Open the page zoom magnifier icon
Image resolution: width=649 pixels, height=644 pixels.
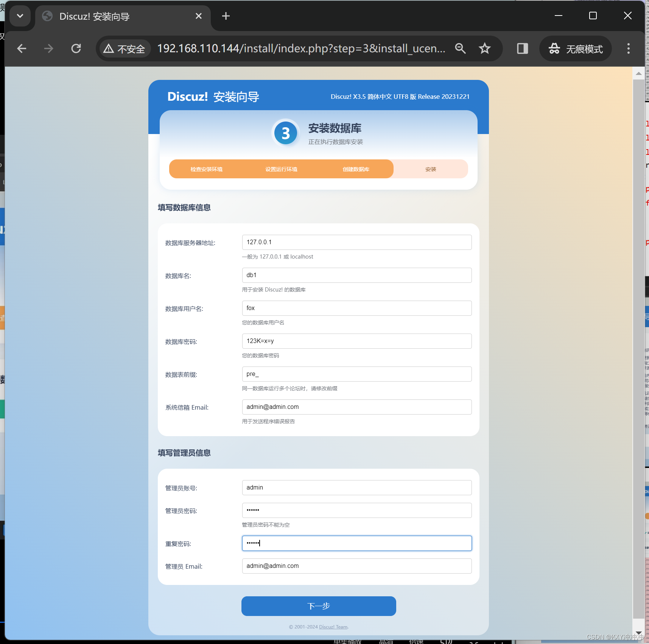pos(460,48)
